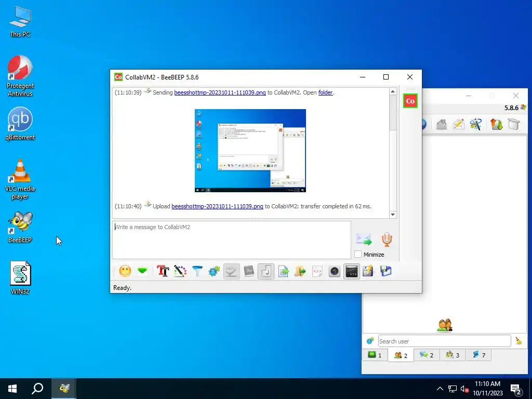Image resolution: width=532 pixels, height=399 pixels.
Task: Click in the Write a message to CollabVM2 field
Action: pyautogui.click(x=231, y=240)
